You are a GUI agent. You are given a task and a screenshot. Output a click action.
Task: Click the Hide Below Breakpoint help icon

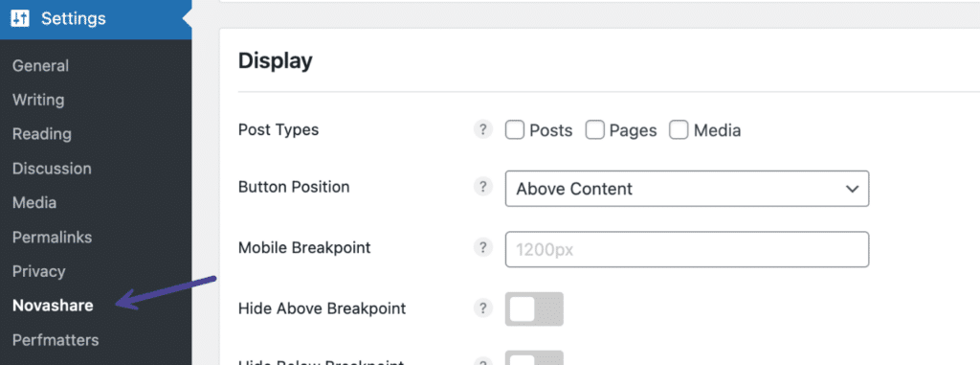[x=482, y=362]
